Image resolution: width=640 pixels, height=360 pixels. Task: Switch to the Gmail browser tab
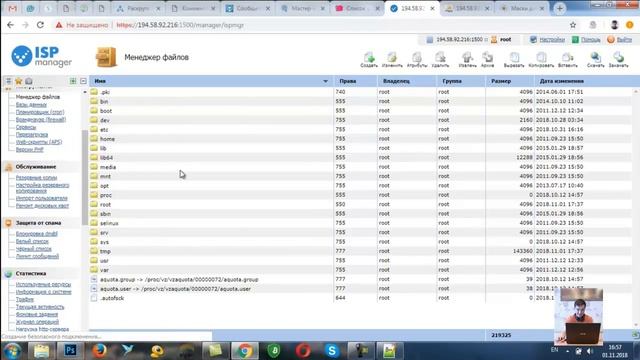coord(13,8)
